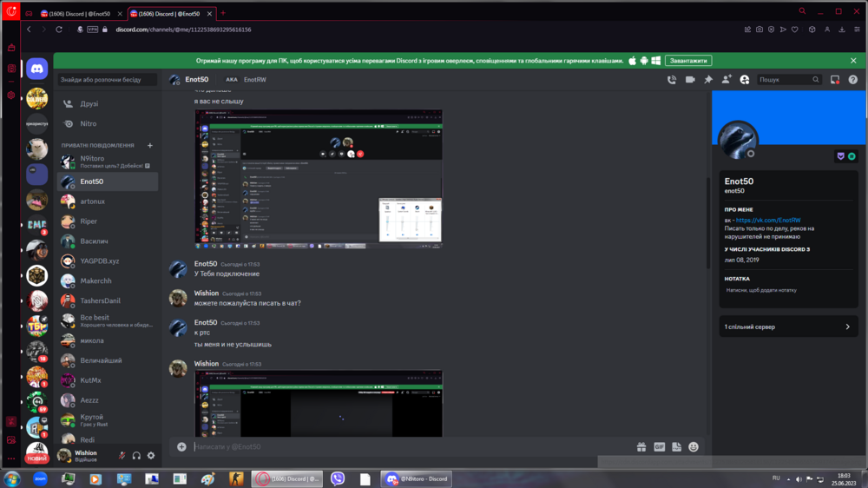Click the find or start conversation box

pyautogui.click(x=108, y=80)
